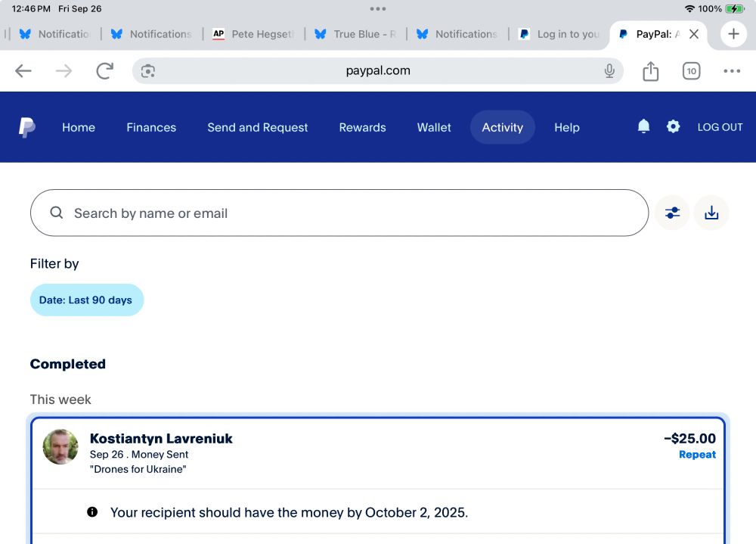Open the Help menu item

[567, 127]
